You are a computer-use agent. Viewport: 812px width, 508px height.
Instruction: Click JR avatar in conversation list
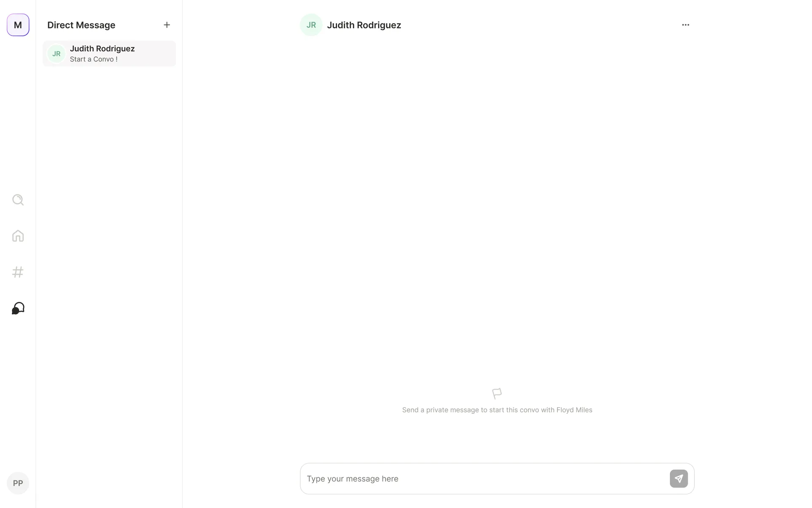[x=56, y=54]
